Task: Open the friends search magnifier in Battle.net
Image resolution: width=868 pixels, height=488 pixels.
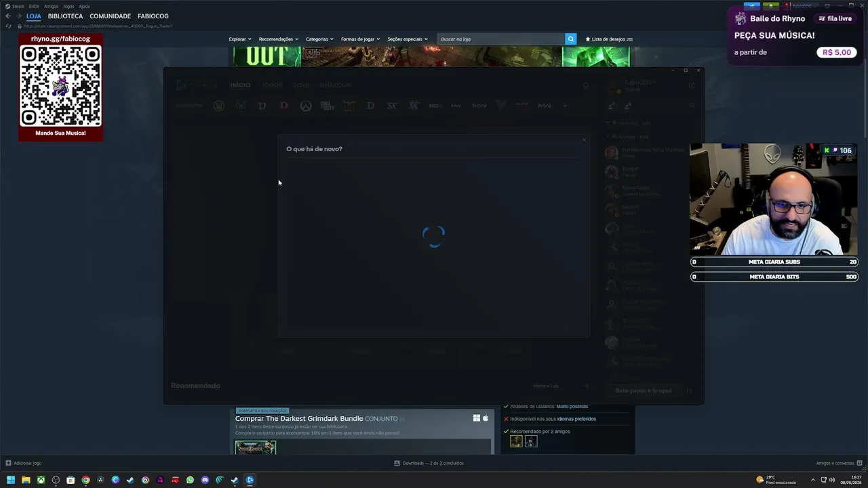Action: (692, 106)
